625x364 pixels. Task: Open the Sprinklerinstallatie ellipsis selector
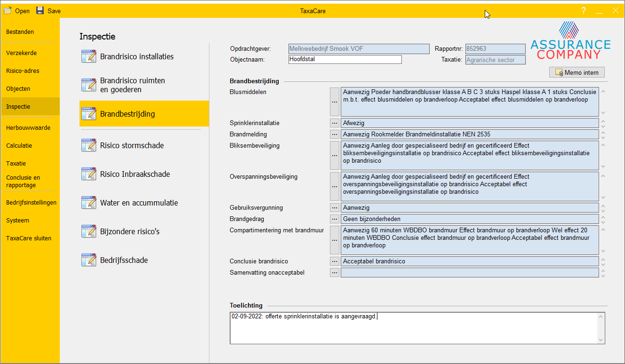[335, 123]
